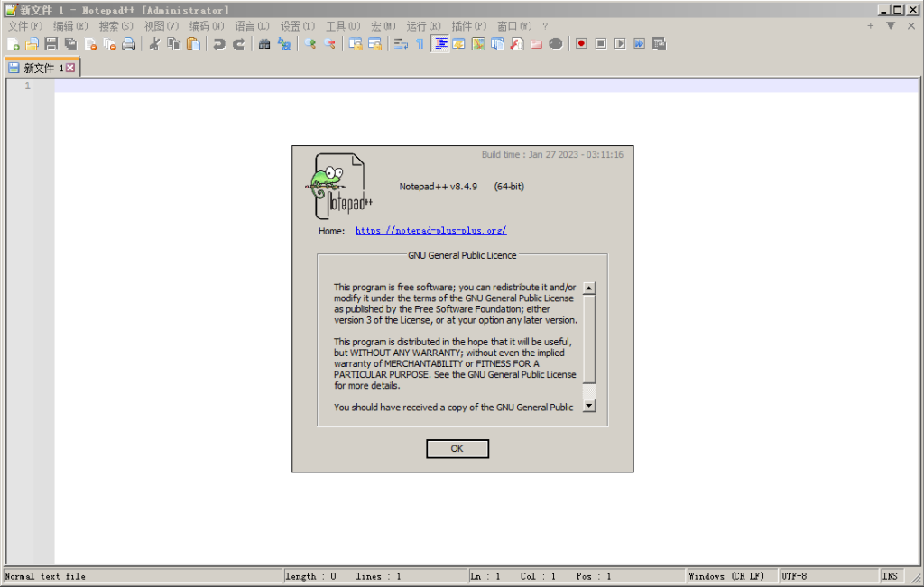The height and width of the screenshot is (587, 924).
Task: Click the Play macro toolbar icon
Action: pos(620,43)
